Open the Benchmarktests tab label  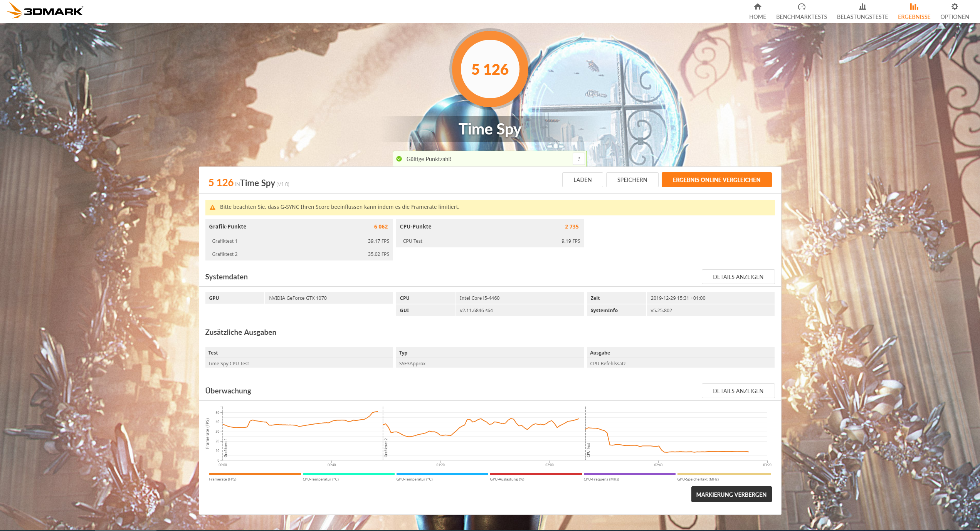pyautogui.click(x=801, y=17)
